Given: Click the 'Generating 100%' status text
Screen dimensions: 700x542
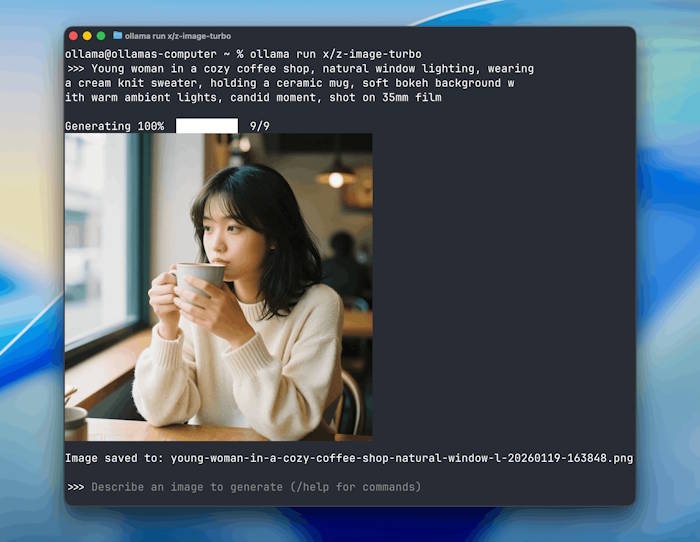Looking at the screenshot, I should tap(115, 126).
